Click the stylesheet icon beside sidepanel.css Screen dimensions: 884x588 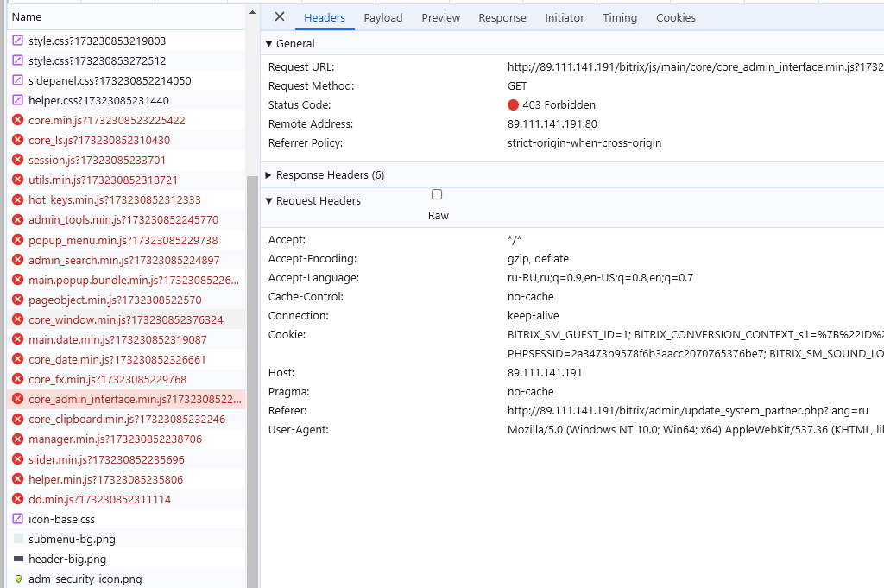tap(18, 80)
